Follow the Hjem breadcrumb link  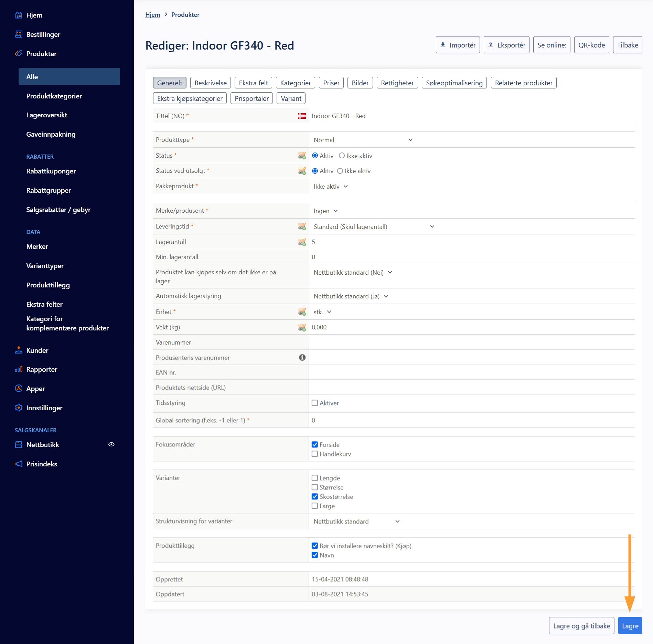pos(153,15)
